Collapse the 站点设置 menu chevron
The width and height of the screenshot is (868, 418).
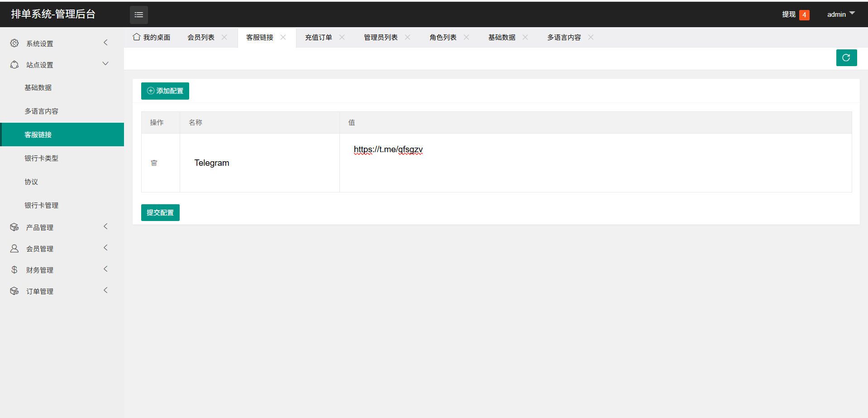point(105,63)
